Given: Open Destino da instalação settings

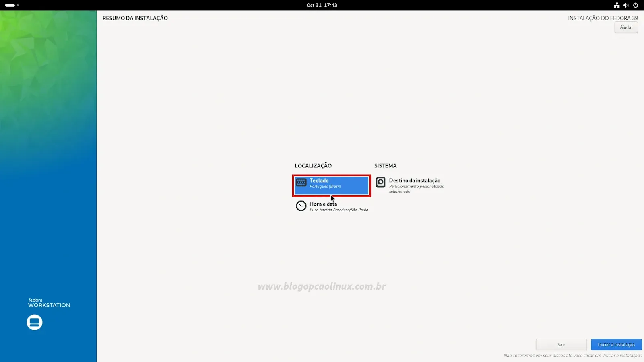Looking at the screenshot, I should (411, 185).
